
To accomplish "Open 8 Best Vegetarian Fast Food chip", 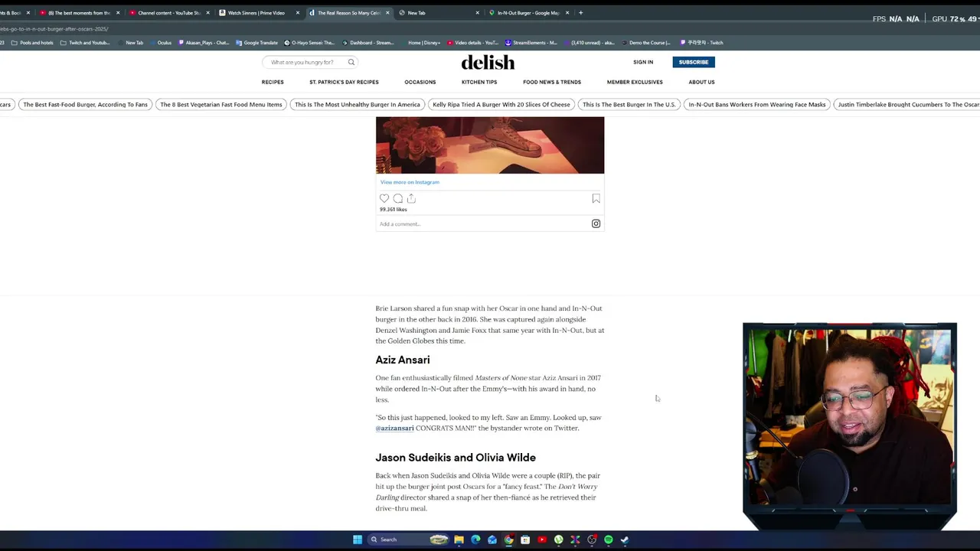I will [x=220, y=104].
